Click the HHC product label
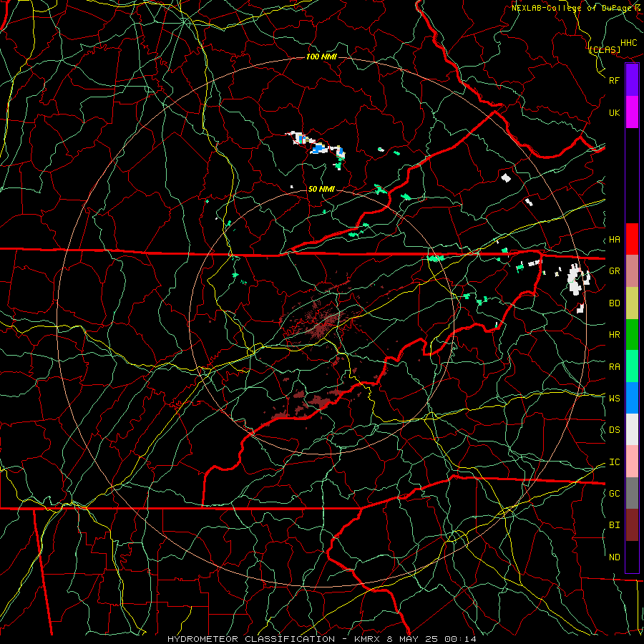Screen dimensions: 644x644 tap(629, 43)
